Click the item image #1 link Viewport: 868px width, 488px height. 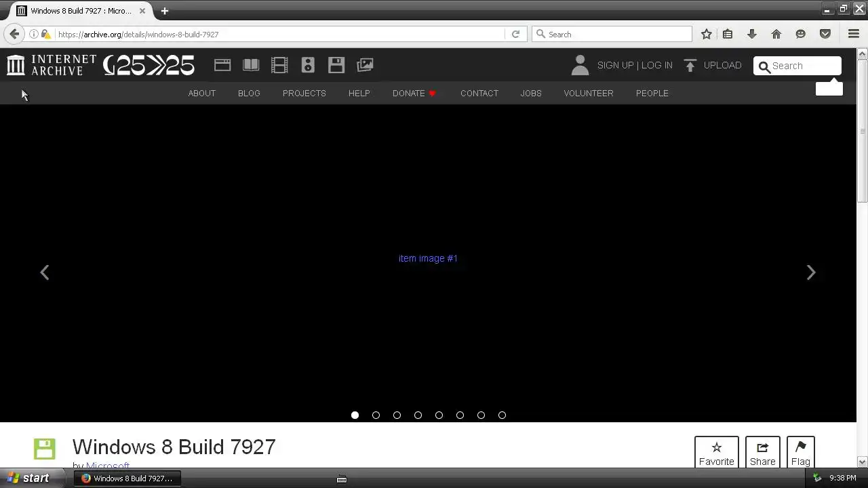coord(428,258)
